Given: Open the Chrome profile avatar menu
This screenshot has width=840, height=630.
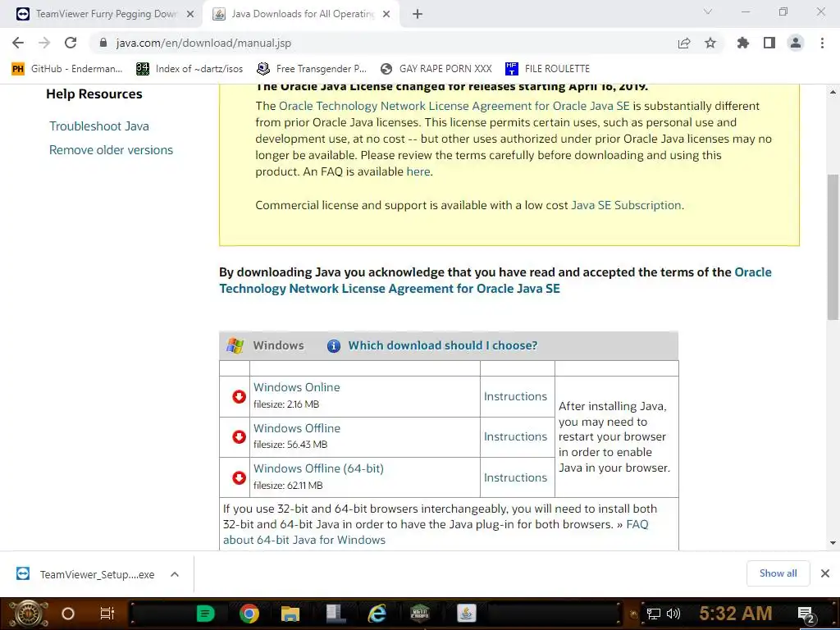Looking at the screenshot, I should click(796, 43).
